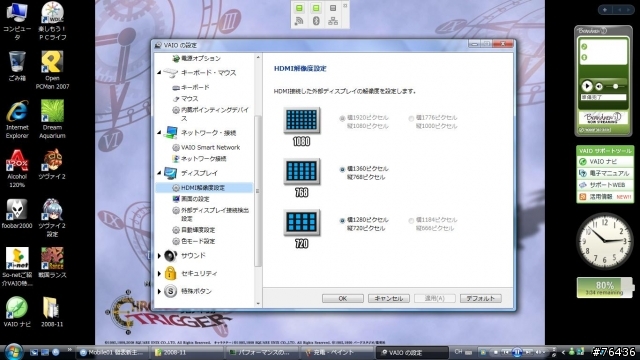Open the ツヴァイ2 設定 desktop icon
The image size is (640, 360).
pyautogui.click(x=52, y=218)
